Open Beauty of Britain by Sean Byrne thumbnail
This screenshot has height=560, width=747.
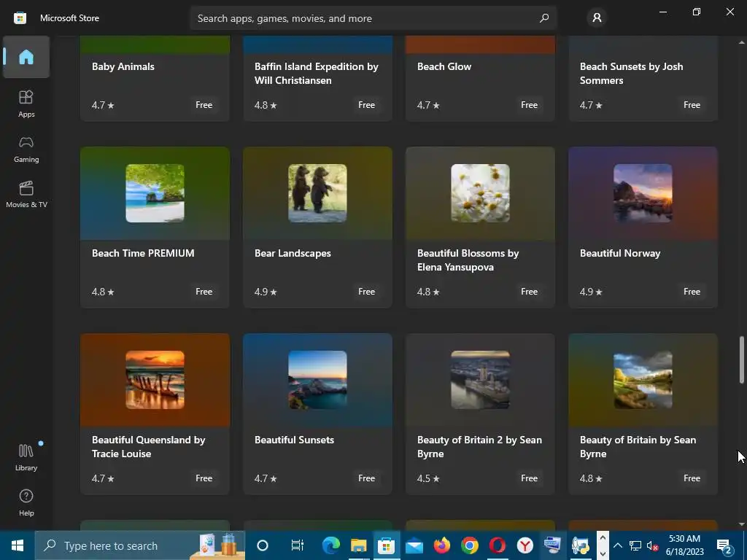click(x=643, y=380)
